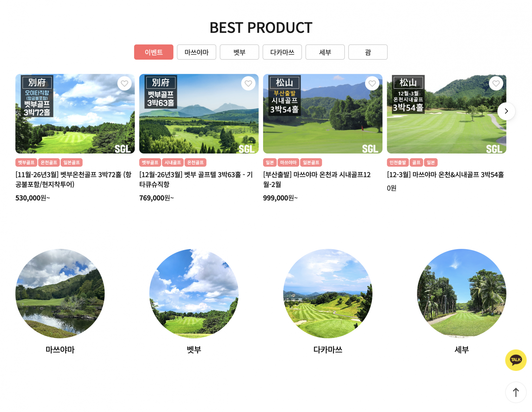This screenshot has height=412, width=532.
Task: Open the [부산출발] 마쓰야마 온천과 시내골프 title
Action: click(x=317, y=180)
